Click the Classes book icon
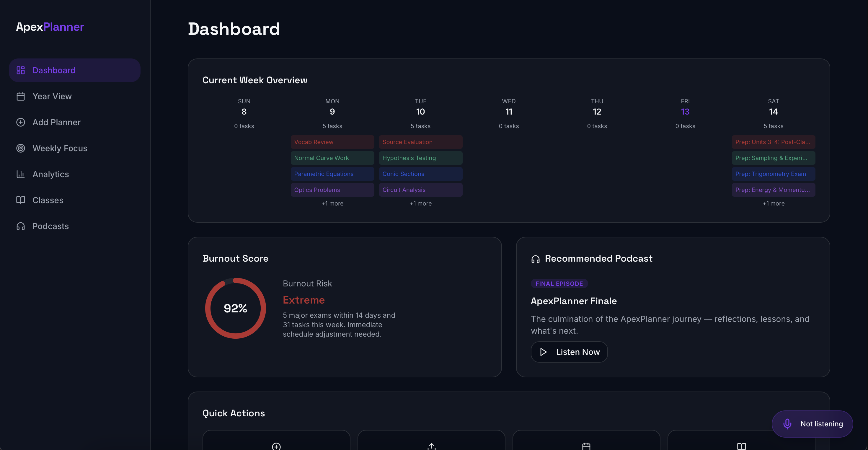The width and height of the screenshot is (868, 450). coord(21,200)
